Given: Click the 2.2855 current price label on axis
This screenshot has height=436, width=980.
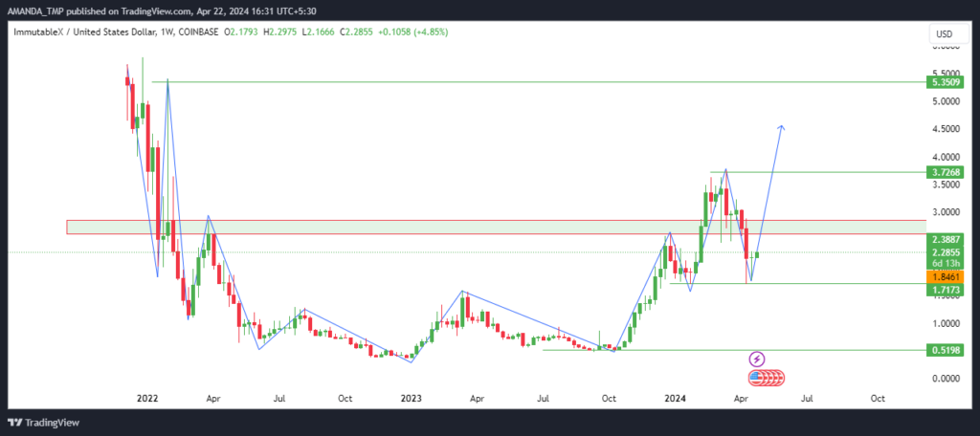Looking at the screenshot, I should pyautogui.click(x=945, y=252).
